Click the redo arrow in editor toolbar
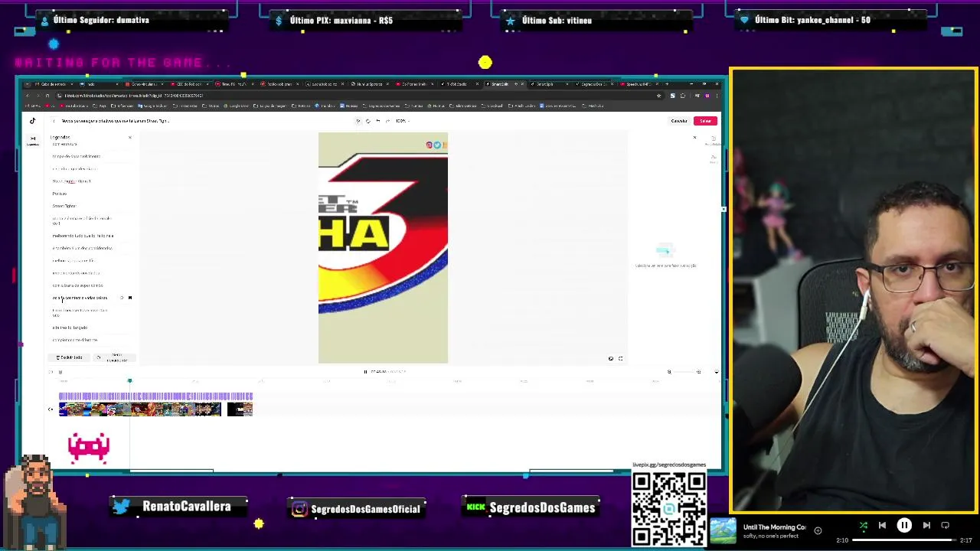Image resolution: width=980 pixels, height=551 pixels. [387, 121]
